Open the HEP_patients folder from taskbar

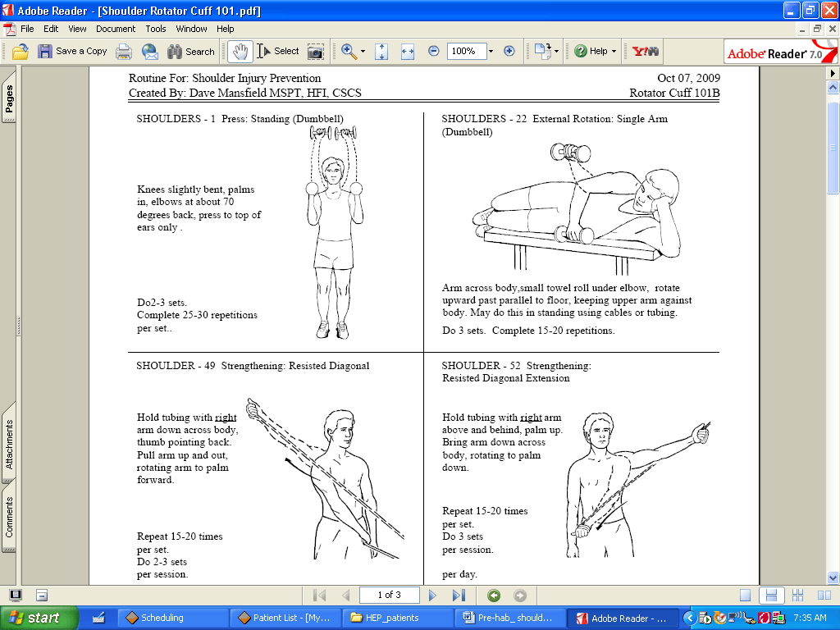click(397, 618)
